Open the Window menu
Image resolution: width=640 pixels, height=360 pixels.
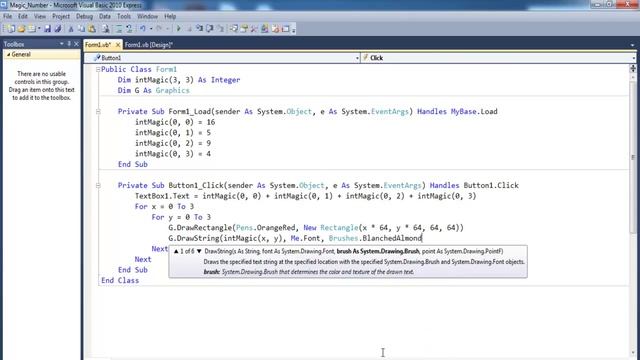[147, 16]
